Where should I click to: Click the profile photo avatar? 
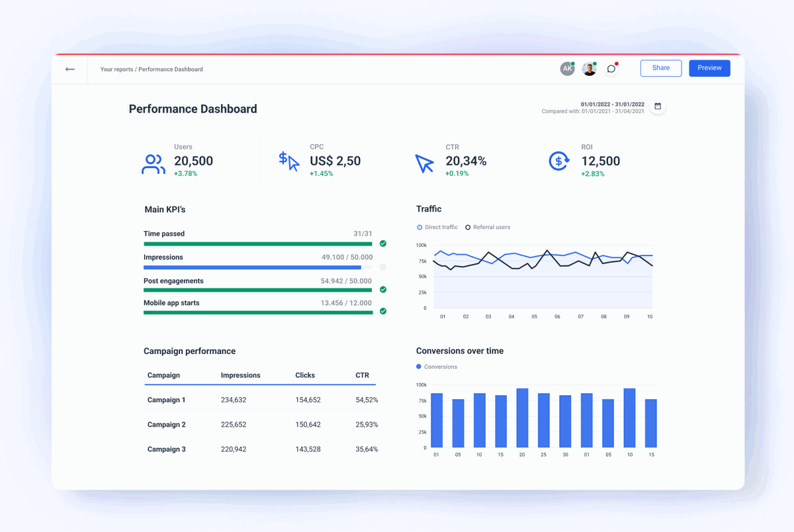pyautogui.click(x=589, y=68)
